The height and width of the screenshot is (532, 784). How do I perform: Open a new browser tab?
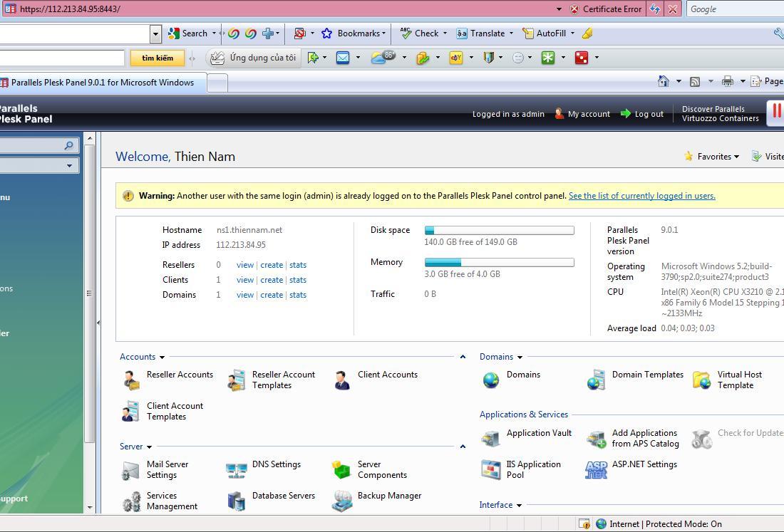pos(217,83)
